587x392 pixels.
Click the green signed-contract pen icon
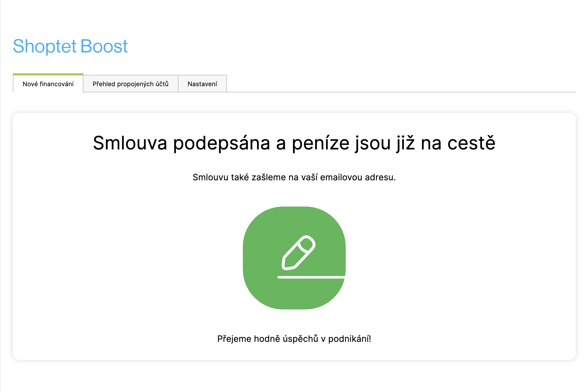294,258
